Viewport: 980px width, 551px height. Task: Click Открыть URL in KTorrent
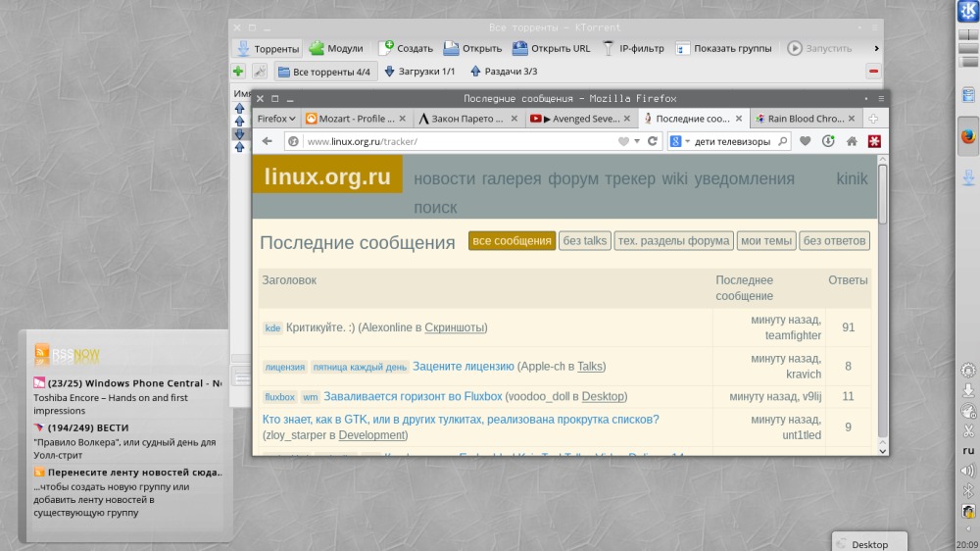(551, 48)
